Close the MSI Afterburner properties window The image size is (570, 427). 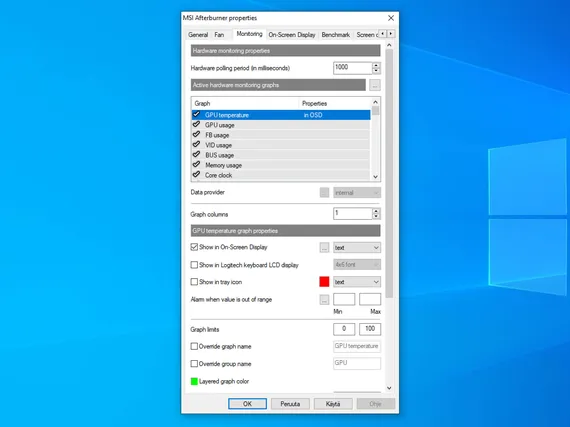(391, 18)
